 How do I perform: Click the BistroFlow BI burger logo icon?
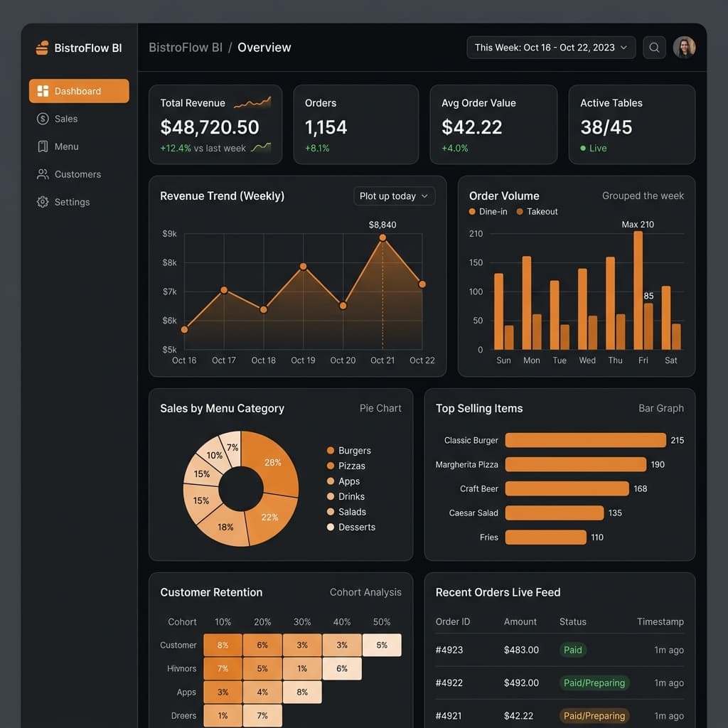[x=42, y=48]
